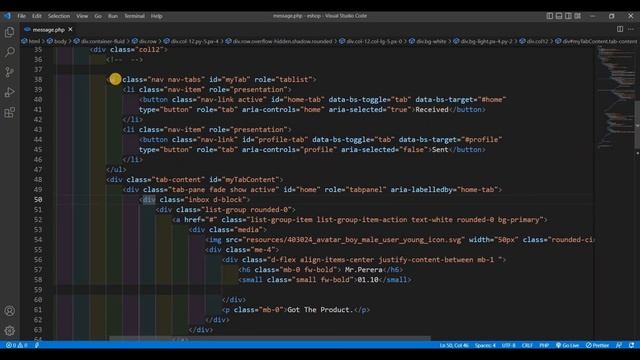Open the Accounts menu icon
Viewport: 640px width, 360px height.
pyautogui.click(x=9, y=311)
